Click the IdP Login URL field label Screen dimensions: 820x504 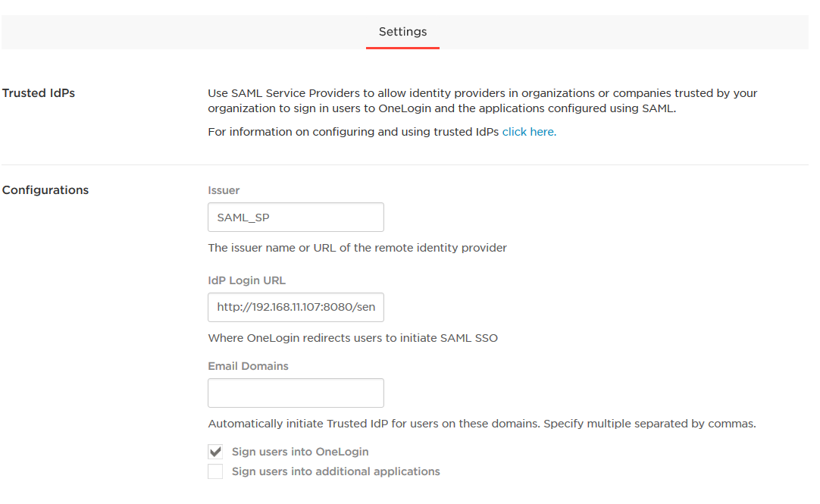tap(246, 280)
